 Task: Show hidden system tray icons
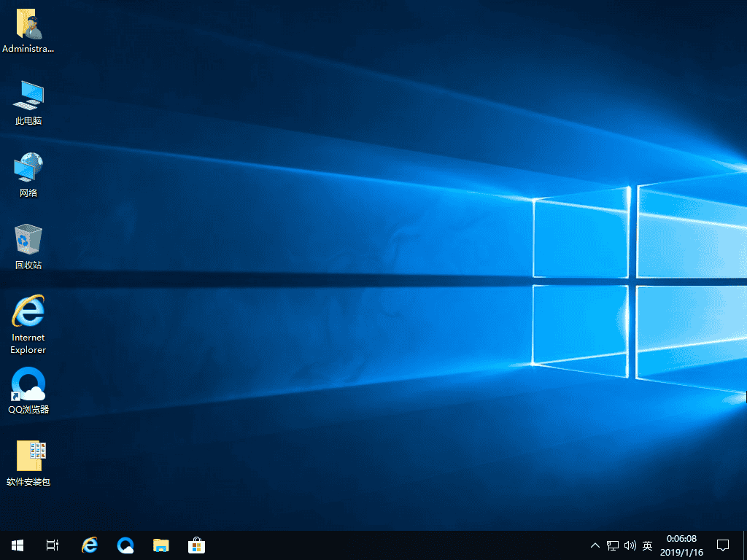click(595, 545)
